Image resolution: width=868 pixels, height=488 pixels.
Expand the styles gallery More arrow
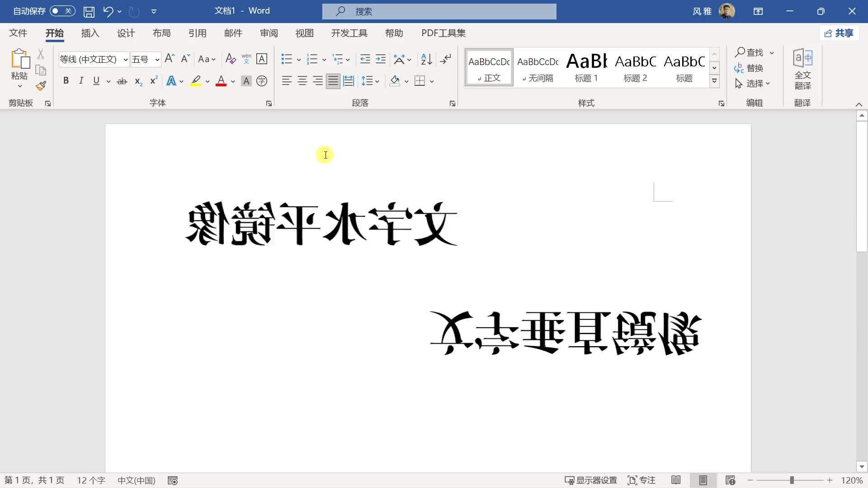click(x=714, y=81)
